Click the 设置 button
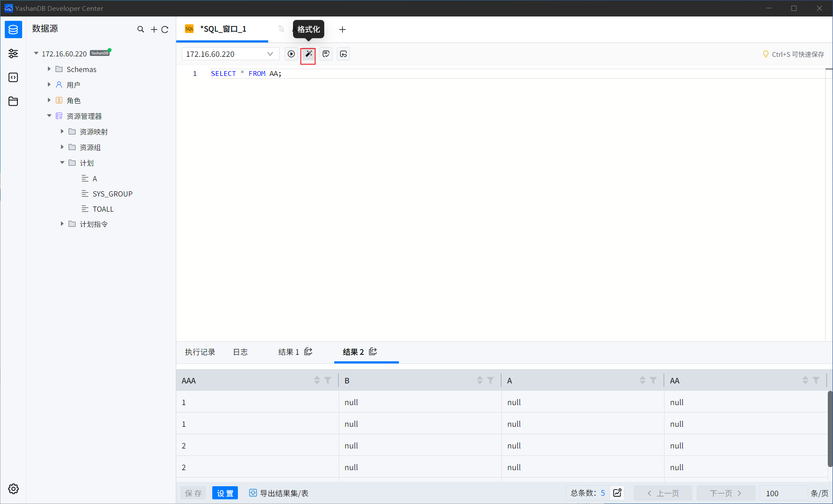 pos(225,493)
